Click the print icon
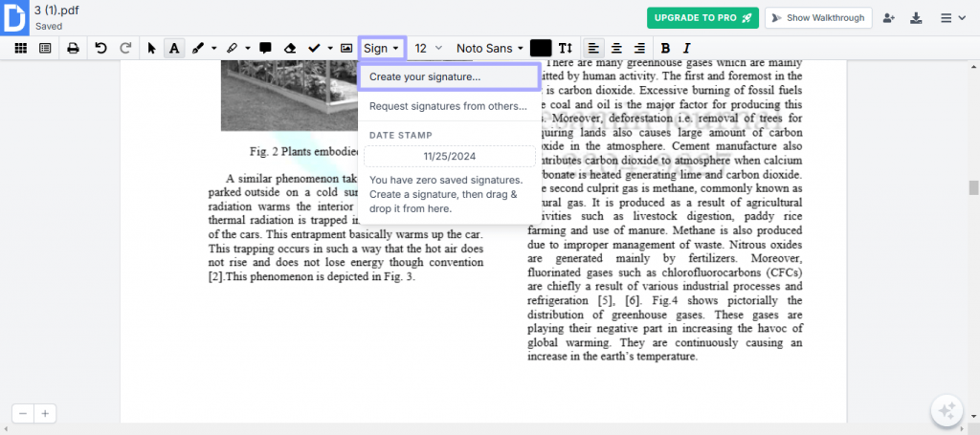 (73, 48)
